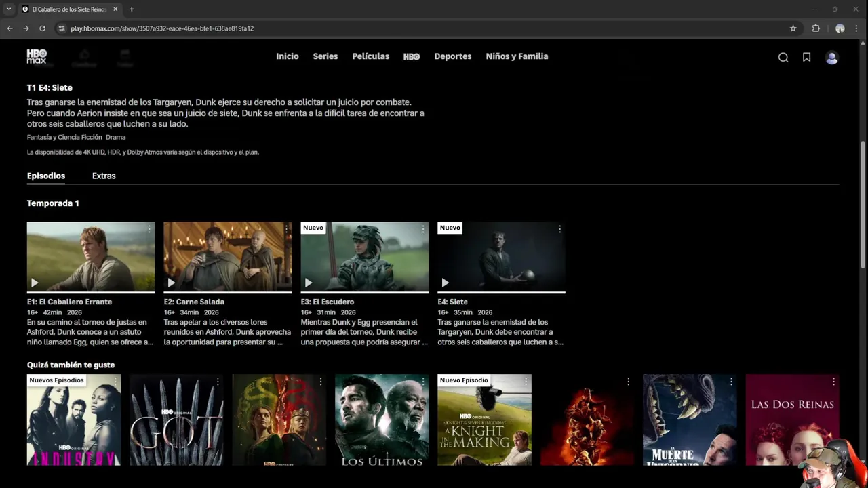Viewport: 868px width, 488px height.
Task: Go forward in browser history
Action: 26,28
